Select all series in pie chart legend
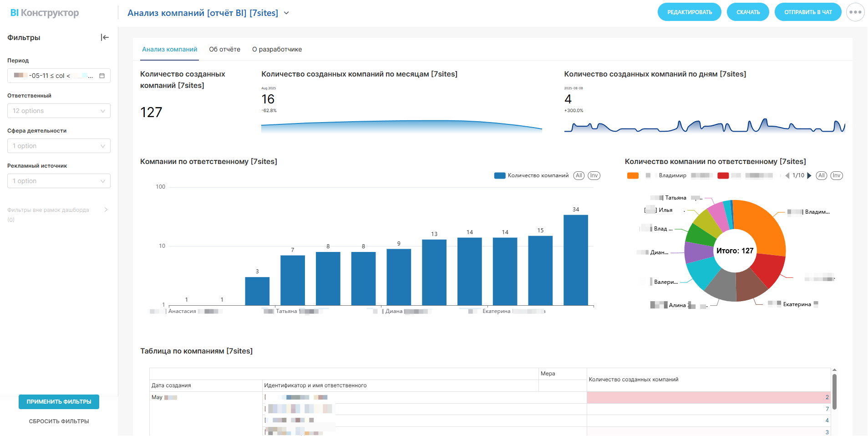868x436 pixels. pyautogui.click(x=821, y=176)
